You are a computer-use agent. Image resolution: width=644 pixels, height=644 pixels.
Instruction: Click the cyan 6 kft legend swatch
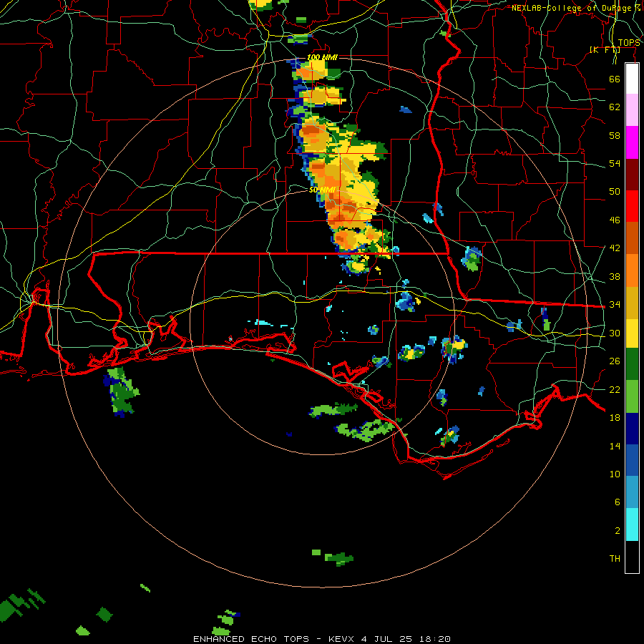click(632, 525)
